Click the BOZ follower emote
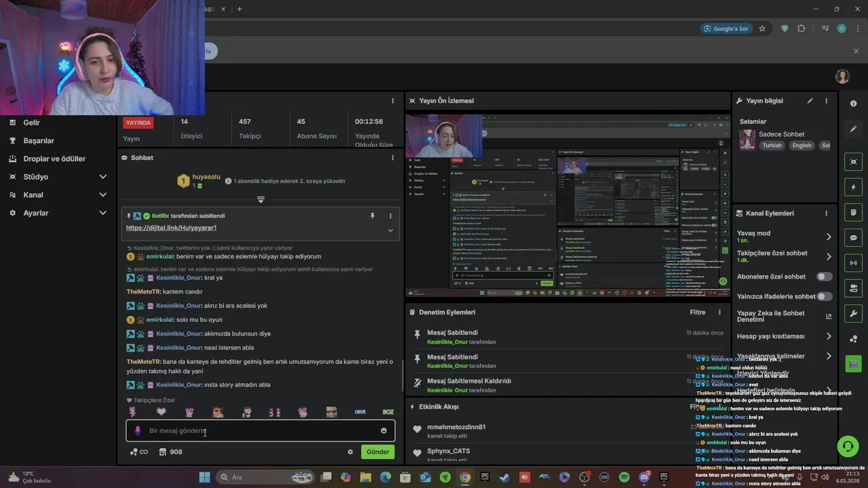 [388, 411]
